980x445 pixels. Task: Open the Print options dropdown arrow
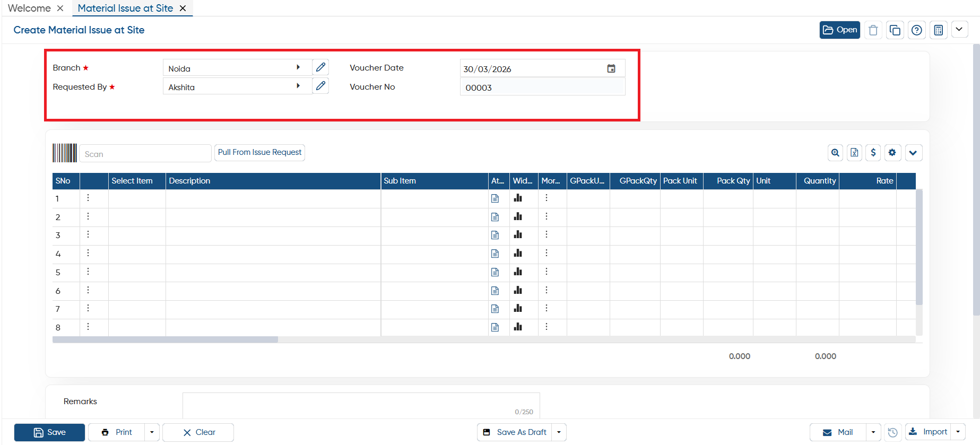pos(152,432)
